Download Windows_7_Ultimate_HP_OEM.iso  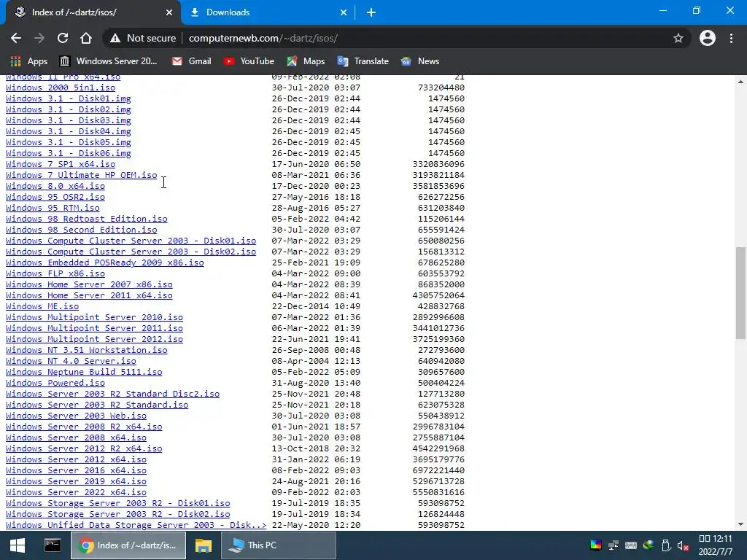82,175
